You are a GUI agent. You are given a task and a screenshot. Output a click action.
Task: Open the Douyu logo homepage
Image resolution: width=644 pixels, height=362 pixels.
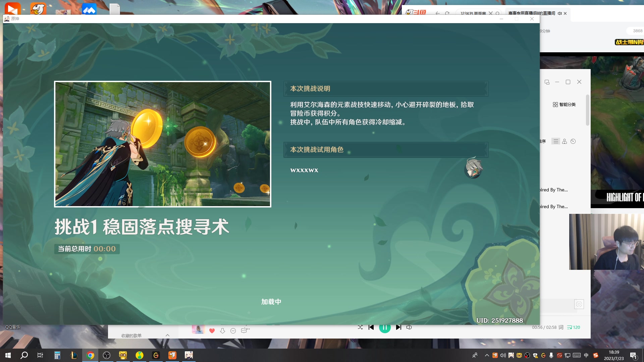(416, 12)
